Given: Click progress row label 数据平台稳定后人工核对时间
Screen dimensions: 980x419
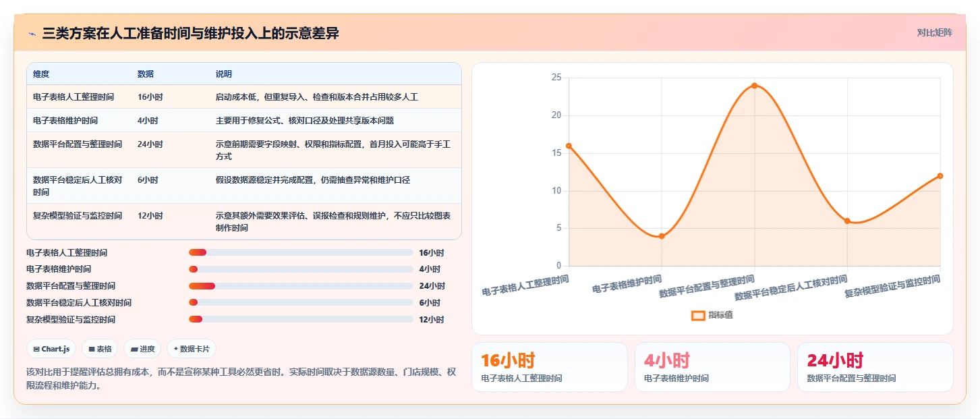Looking at the screenshot, I should click(x=79, y=303).
